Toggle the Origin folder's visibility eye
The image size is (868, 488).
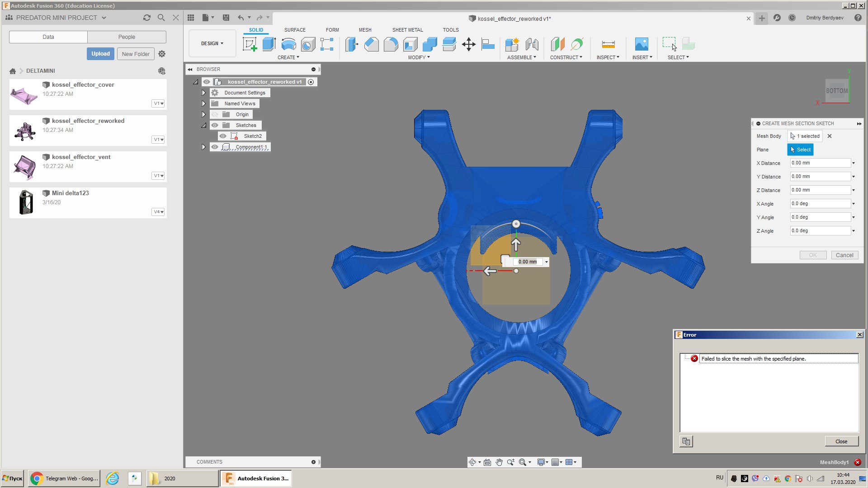[x=215, y=114]
